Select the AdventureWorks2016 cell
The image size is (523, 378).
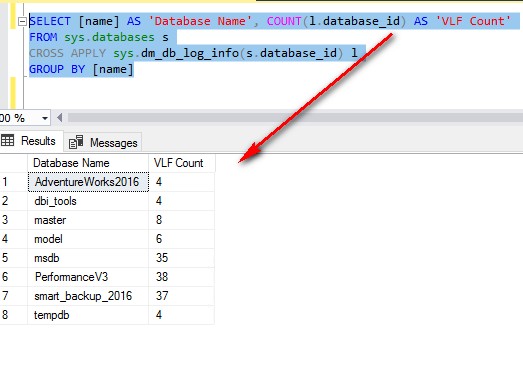88,182
